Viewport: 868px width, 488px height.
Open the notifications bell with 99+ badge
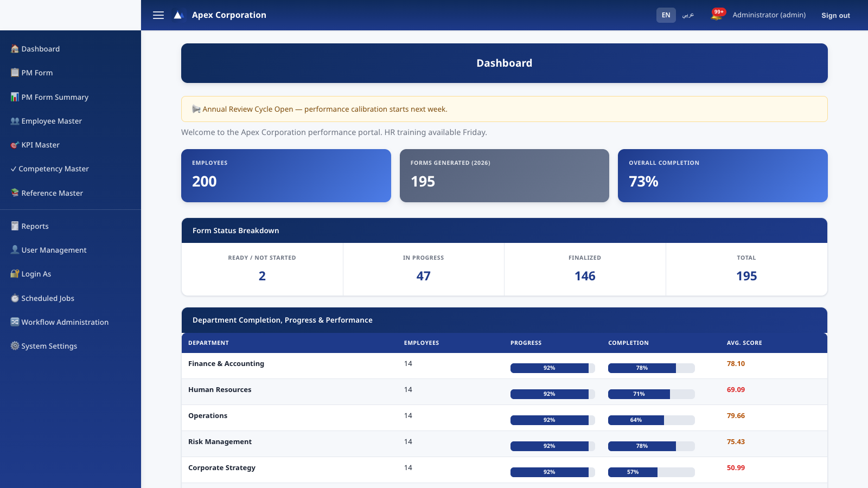tap(717, 15)
